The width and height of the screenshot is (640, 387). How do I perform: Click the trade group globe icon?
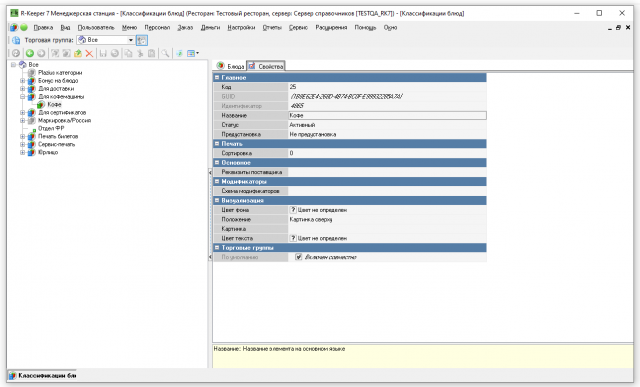point(16,40)
